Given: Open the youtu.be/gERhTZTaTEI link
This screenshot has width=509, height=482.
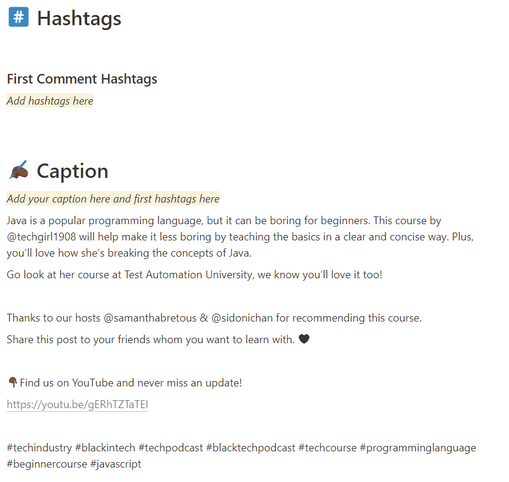Looking at the screenshot, I should pos(77,404).
